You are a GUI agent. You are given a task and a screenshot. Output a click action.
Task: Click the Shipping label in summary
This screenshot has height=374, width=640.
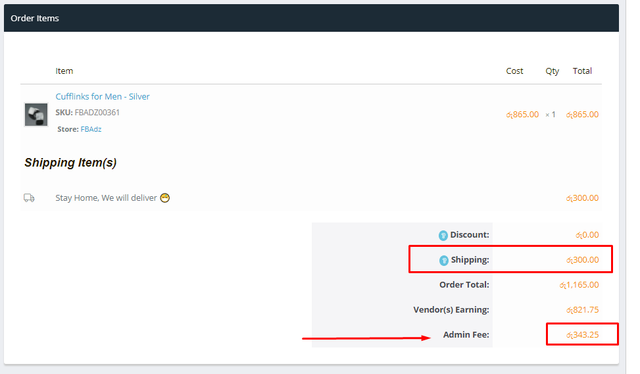coord(470,260)
